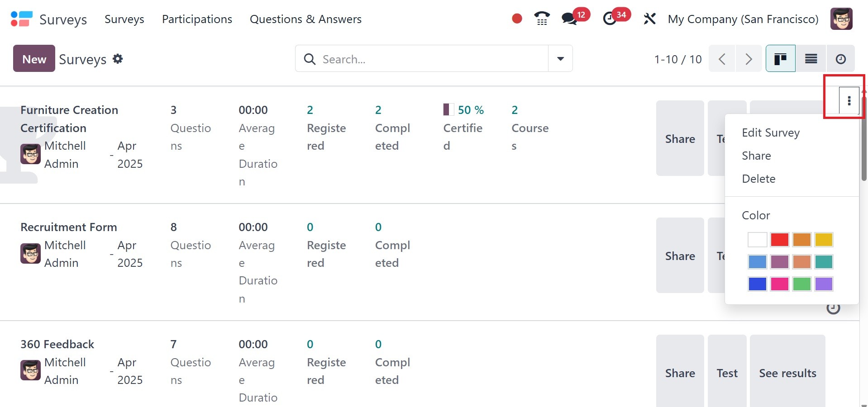The height and width of the screenshot is (407, 868).
Task: Open the activities clock icon
Action: click(x=610, y=19)
